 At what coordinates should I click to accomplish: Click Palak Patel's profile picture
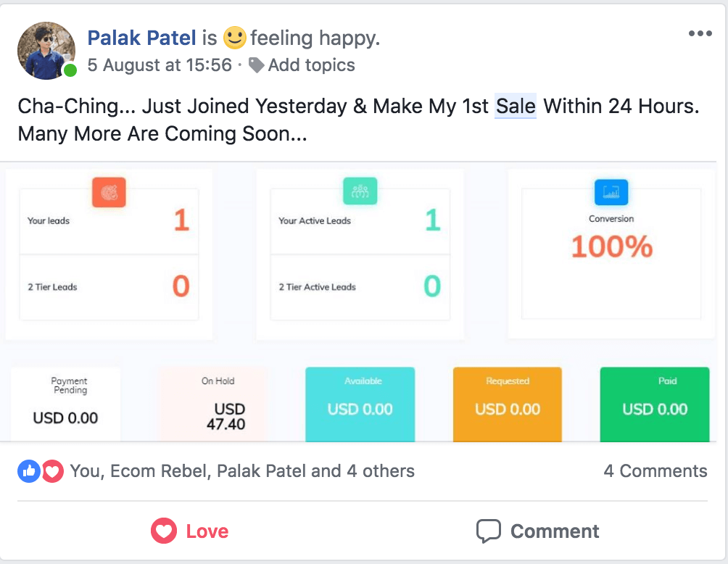coord(46,50)
